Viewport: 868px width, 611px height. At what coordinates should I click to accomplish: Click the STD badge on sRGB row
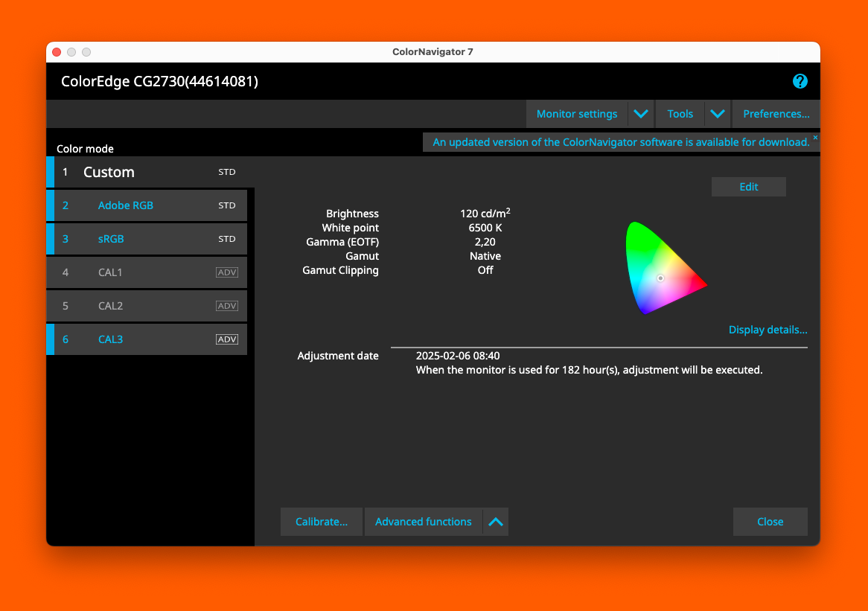(227, 239)
